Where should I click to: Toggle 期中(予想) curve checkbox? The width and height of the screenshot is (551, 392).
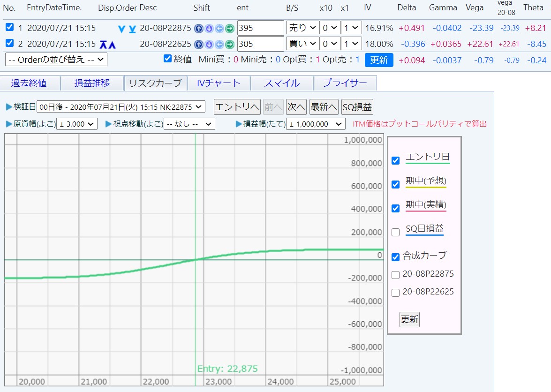click(396, 184)
